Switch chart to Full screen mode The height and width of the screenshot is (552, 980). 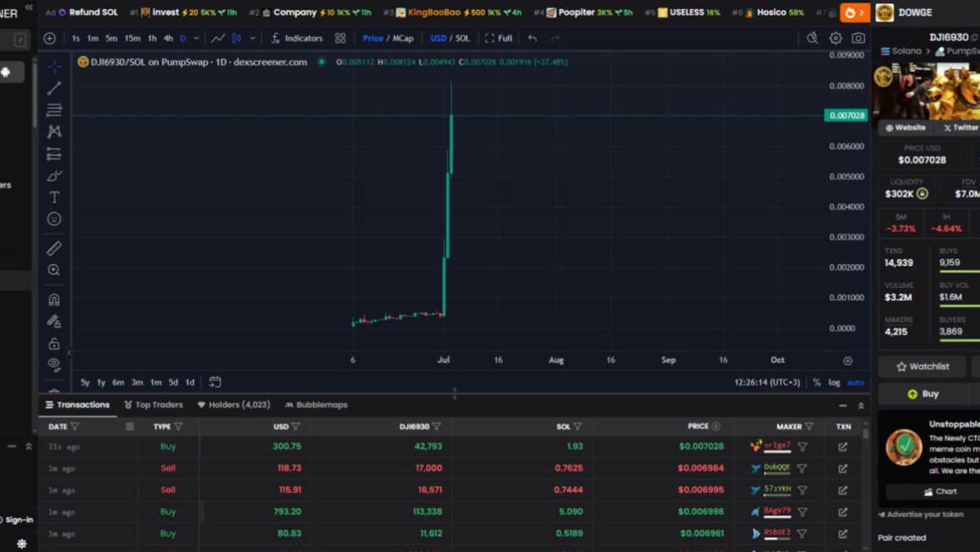click(x=498, y=38)
